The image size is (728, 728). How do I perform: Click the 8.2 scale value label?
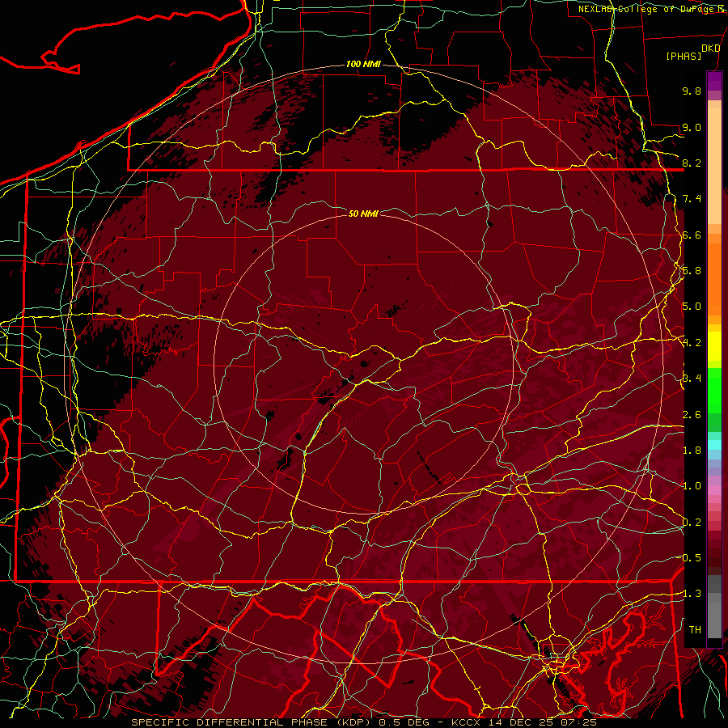[692, 163]
